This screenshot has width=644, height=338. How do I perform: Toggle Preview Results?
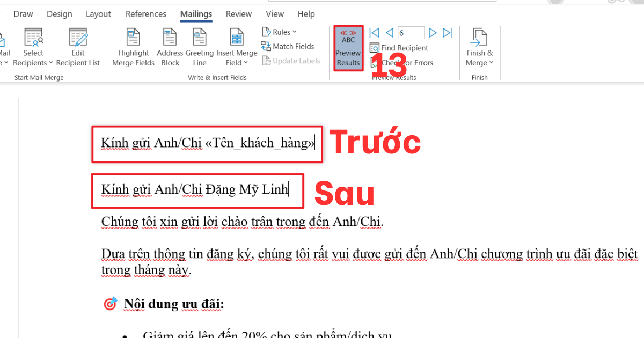click(x=348, y=48)
